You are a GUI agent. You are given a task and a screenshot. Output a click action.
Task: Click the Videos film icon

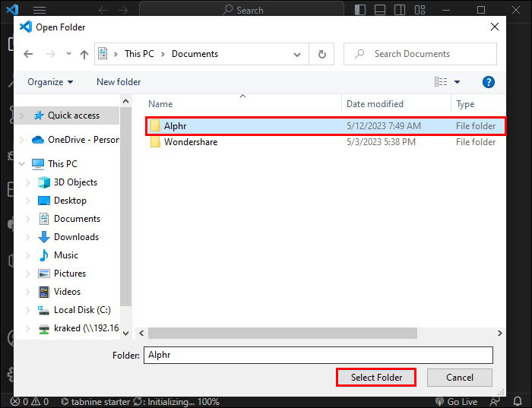click(x=44, y=292)
